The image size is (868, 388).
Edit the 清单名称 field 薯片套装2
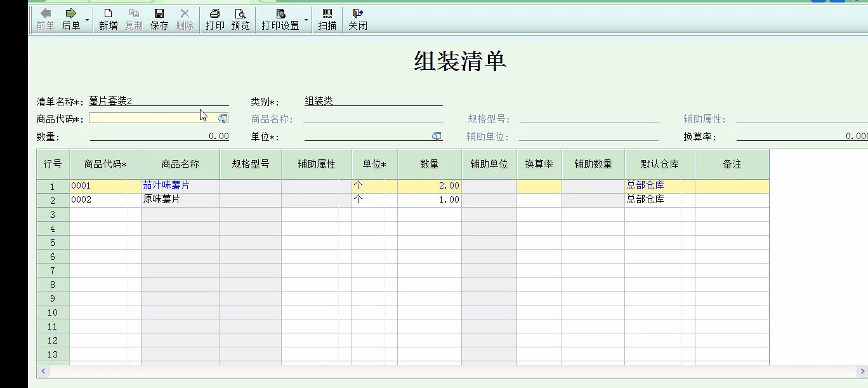point(159,100)
